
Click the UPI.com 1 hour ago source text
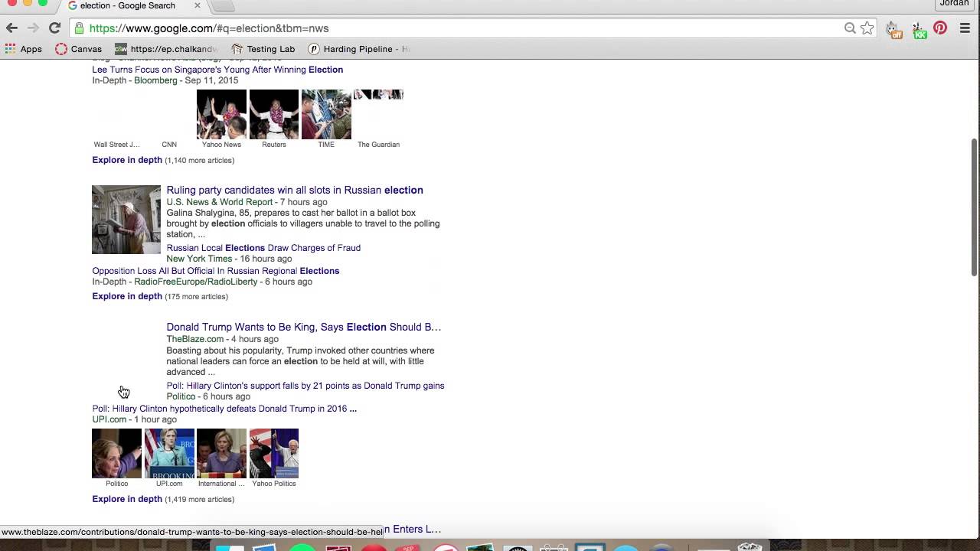pos(135,419)
